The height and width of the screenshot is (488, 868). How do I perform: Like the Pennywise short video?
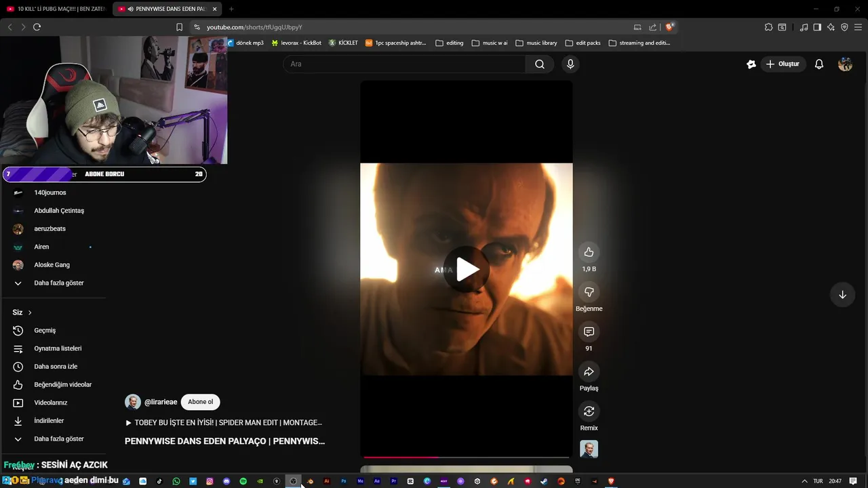(589, 252)
